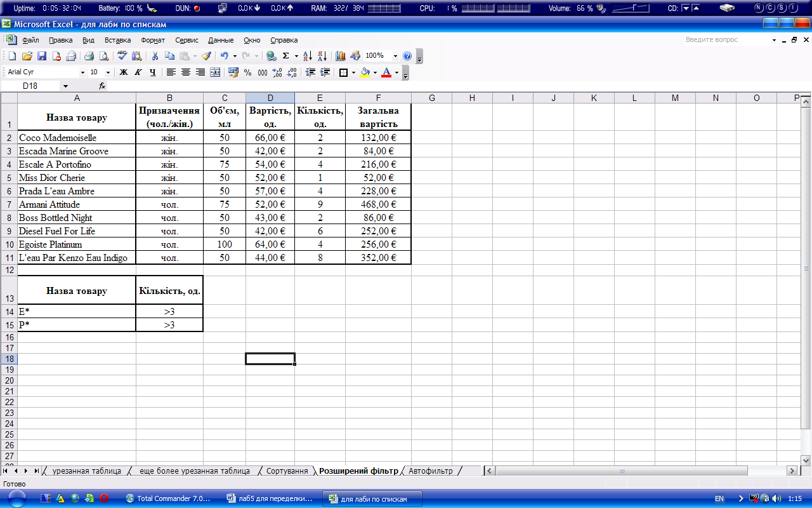This screenshot has width=812, height=508.
Task: Click the horizontal scrollbar thumb
Action: 622,471
